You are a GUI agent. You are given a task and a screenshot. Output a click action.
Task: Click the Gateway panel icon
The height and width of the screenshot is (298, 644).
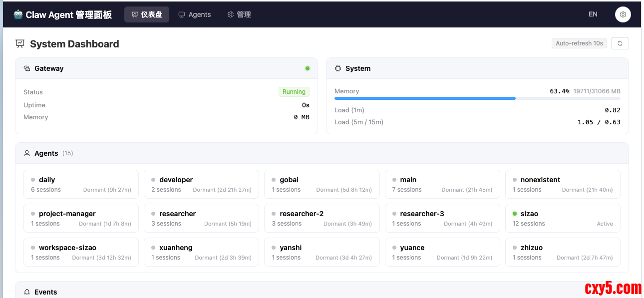pyautogui.click(x=27, y=68)
